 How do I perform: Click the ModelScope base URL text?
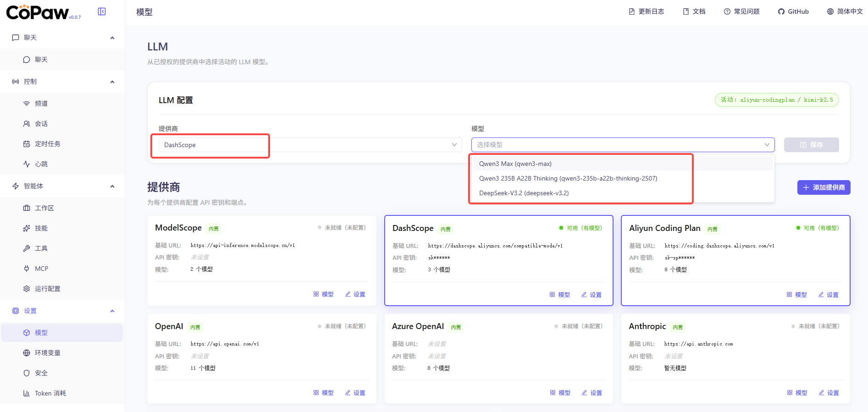243,246
